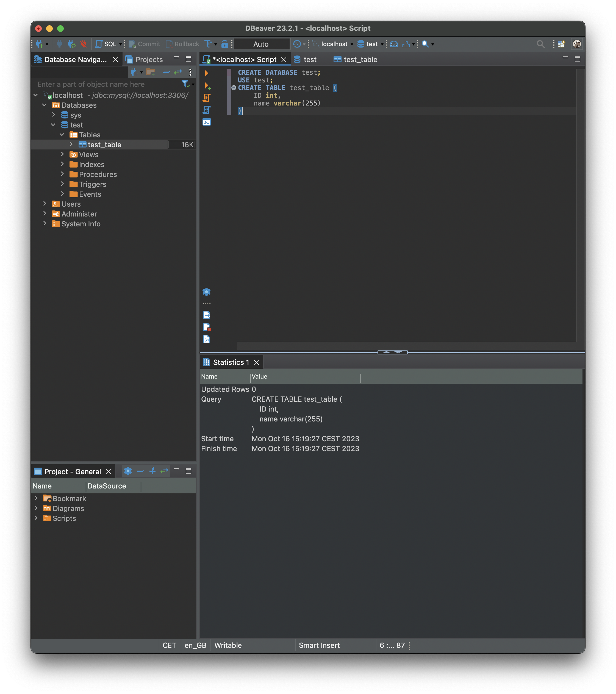Viewport: 616px width, 694px height.
Task: Collapse the Databases folder
Action: point(45,105)
